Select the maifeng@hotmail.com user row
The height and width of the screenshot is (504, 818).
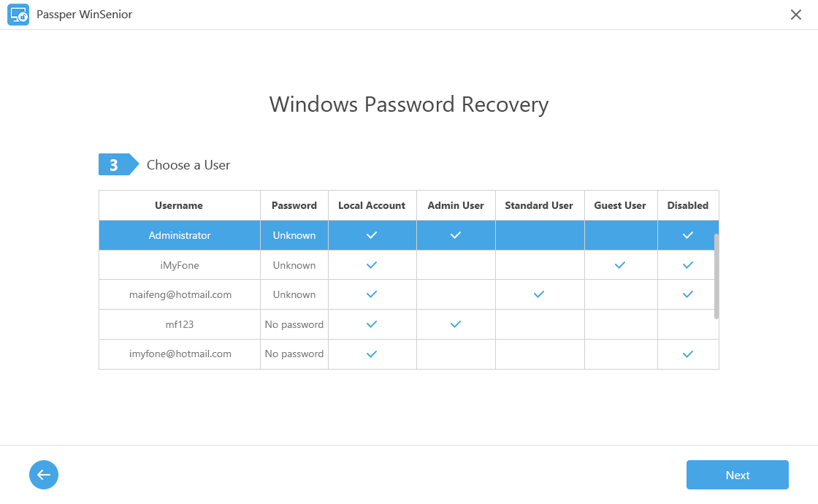pos(180,294)
